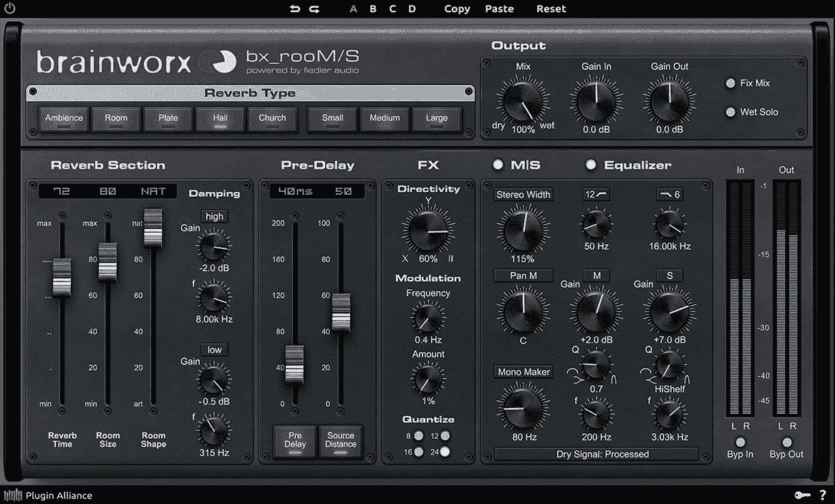
Task: Click the power icon to bypass the plugin
Action: (x=10, y=8)
